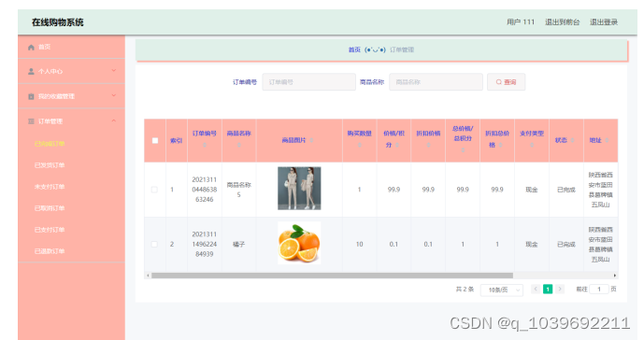
Task: Sort by 订单编号 column arrows
Action: click(205, 145)
